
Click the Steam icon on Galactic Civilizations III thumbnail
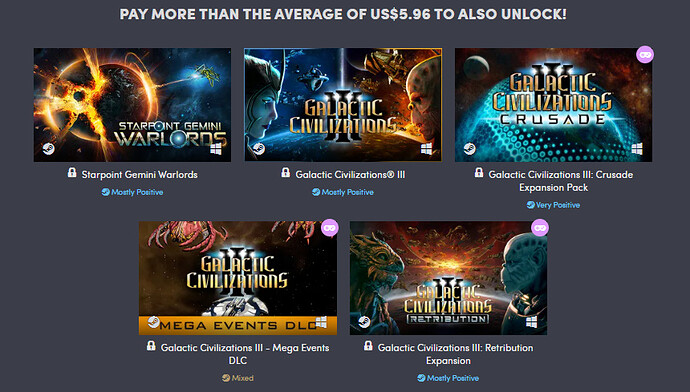[259, 149]
